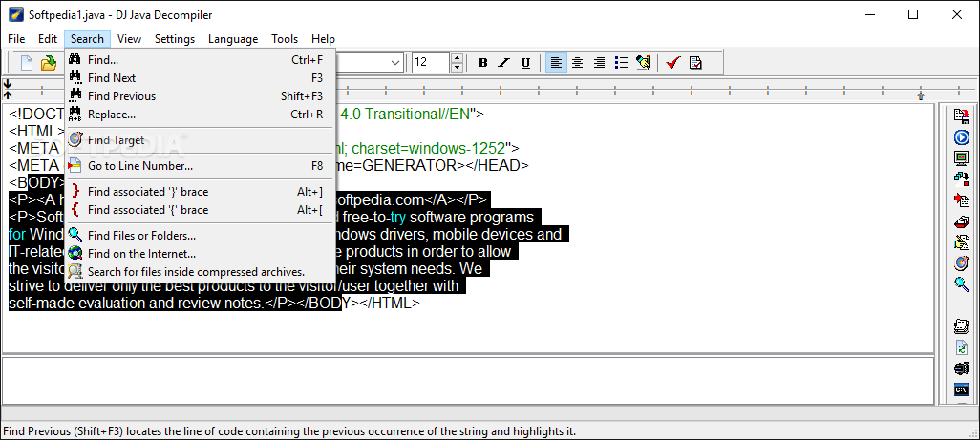This screenshot has height=440, width=980.
Task: Toggle italic formatting
Action: click(x=503, y=62)
